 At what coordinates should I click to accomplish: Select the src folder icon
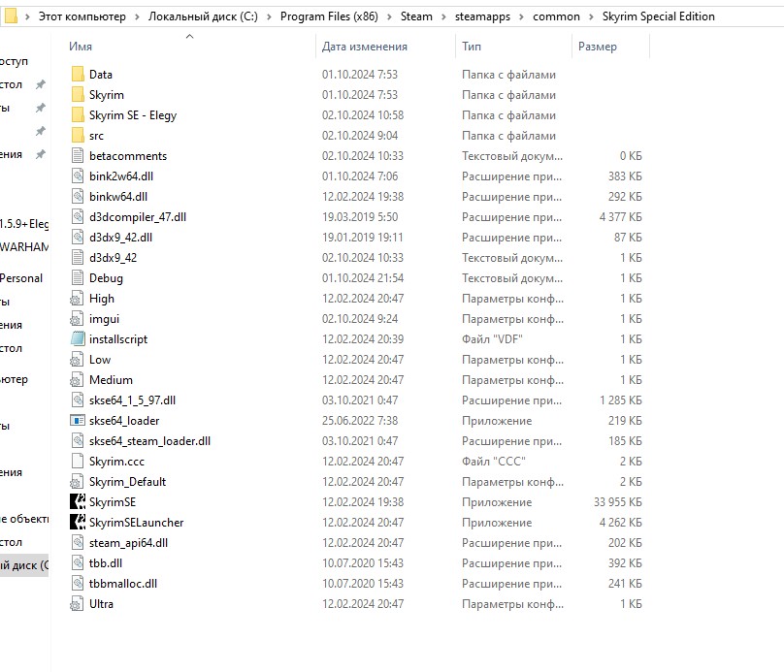pos(78,136)
